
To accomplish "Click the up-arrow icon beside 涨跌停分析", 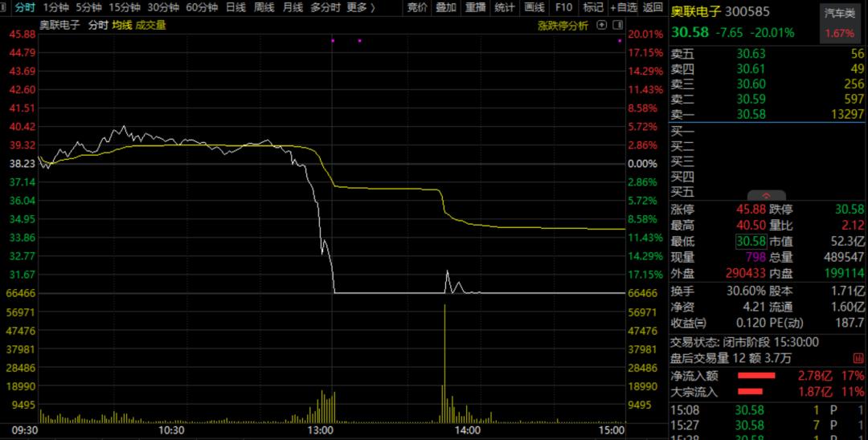I will tap(602, 25).
